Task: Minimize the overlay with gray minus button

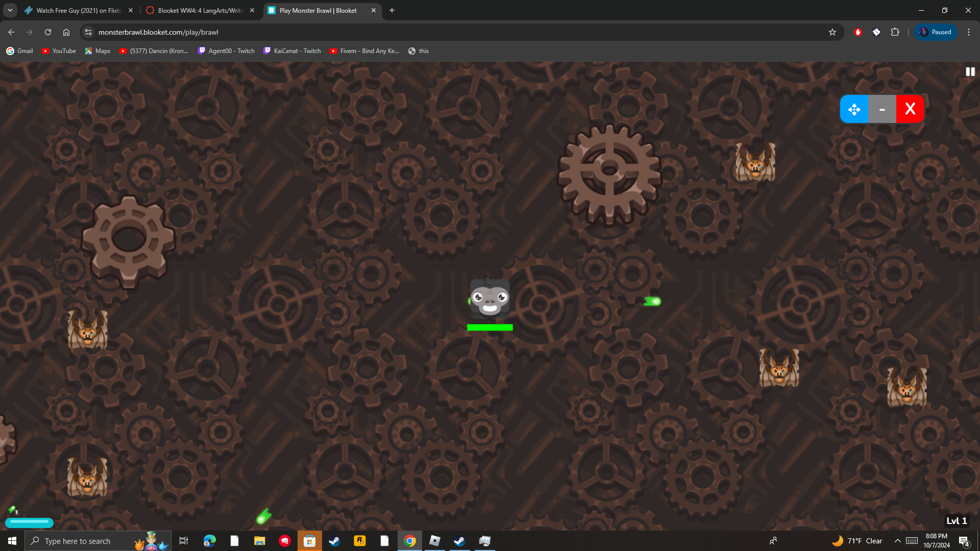Action: click(882, 109)
